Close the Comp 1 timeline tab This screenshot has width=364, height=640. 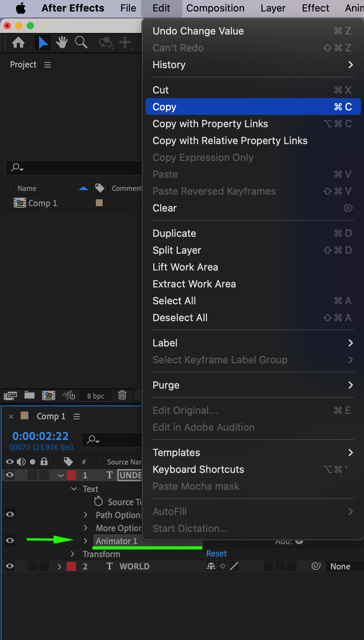click(x=11, y=417)
